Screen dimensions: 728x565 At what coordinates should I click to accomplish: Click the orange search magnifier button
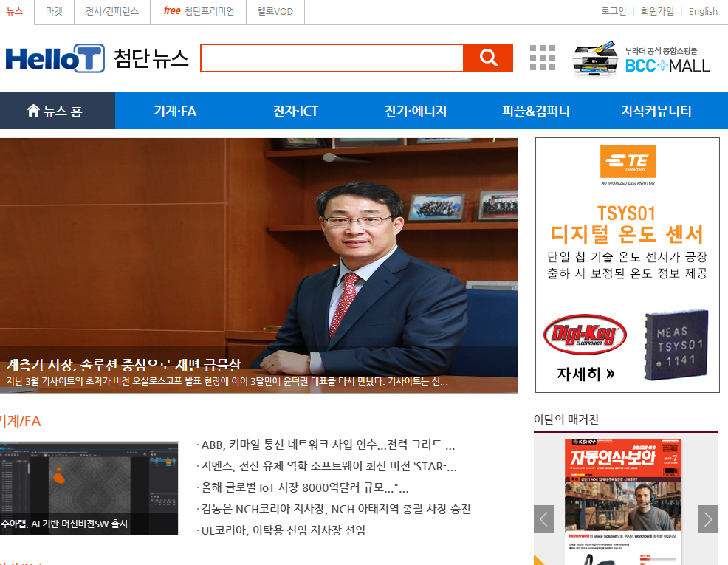pos(488,58)
